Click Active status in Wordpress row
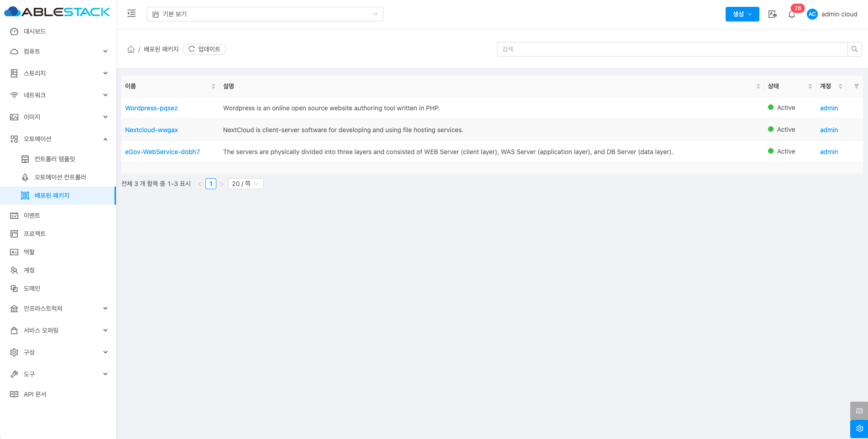 coord(782,108)
